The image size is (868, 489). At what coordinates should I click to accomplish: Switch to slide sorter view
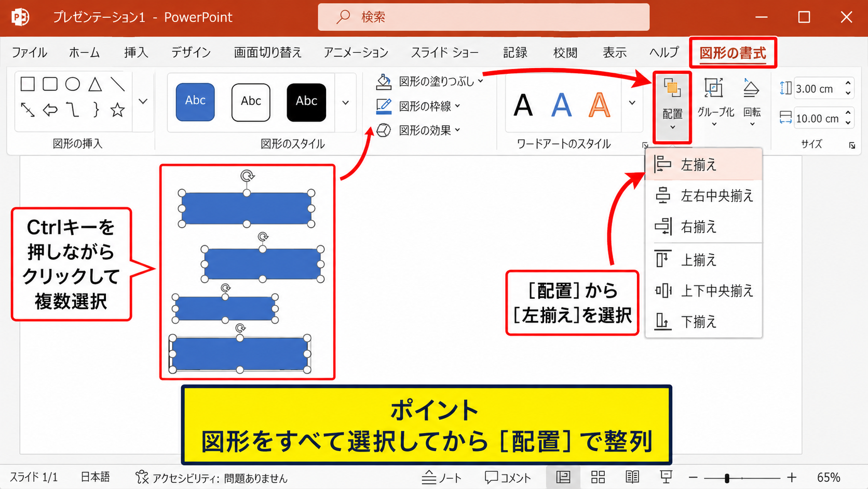[x=598, y=477]
